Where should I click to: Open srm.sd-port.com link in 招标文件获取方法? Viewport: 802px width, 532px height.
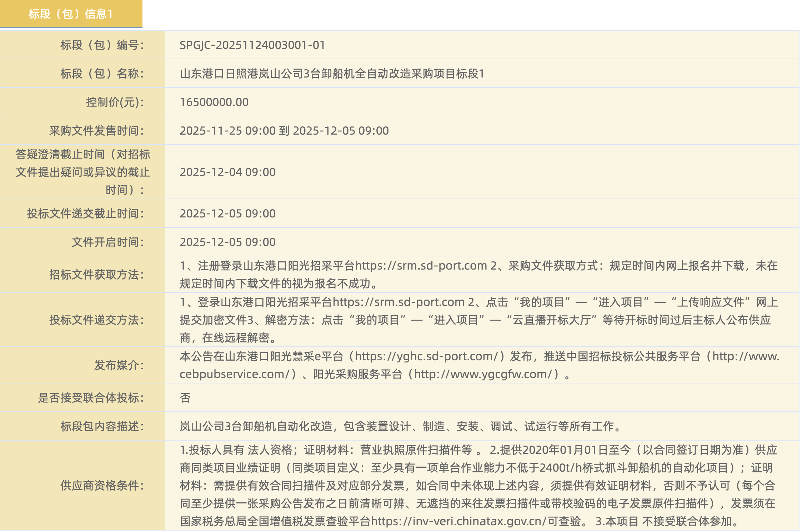point(421,266)
